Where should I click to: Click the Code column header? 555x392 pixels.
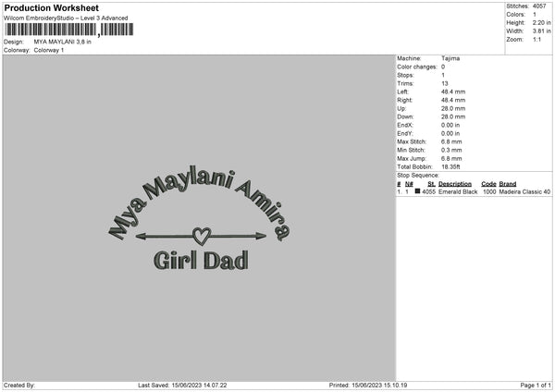pyautogui.click(x=488, y=184)
